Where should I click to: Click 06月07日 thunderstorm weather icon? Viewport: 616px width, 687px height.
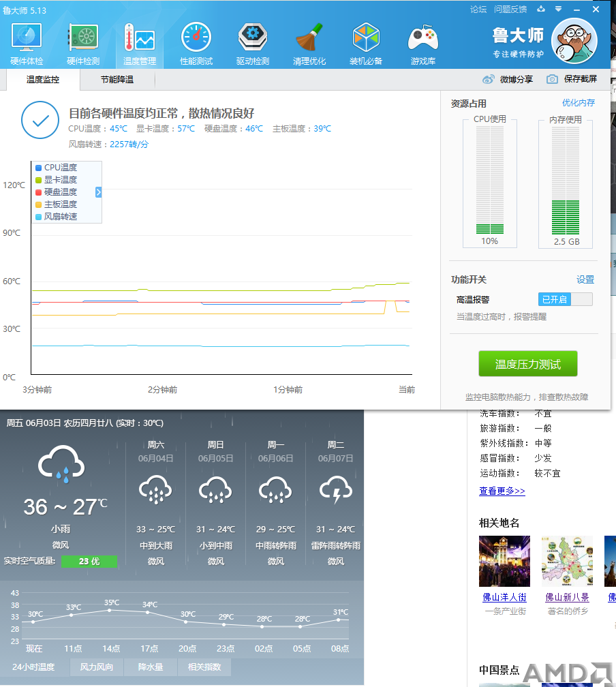point(336,490)
